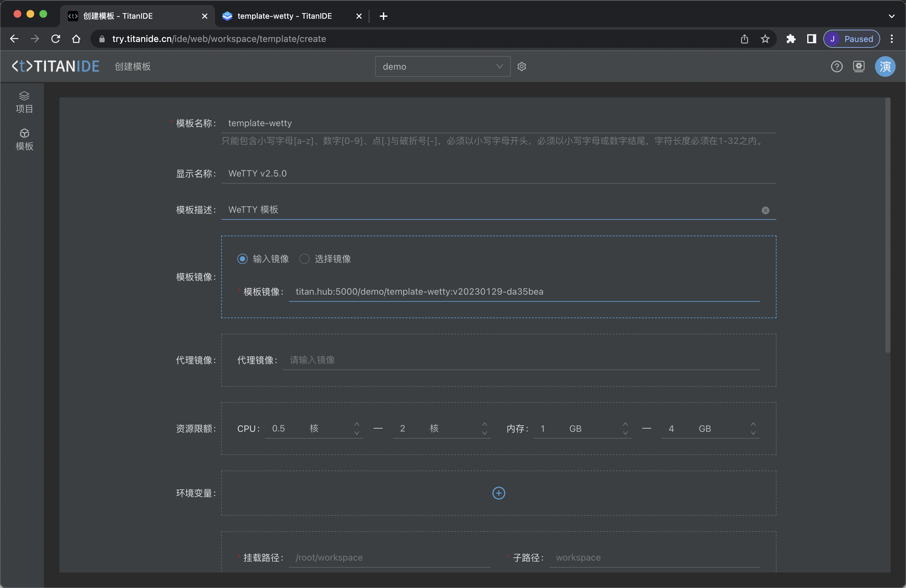Open the help question mark icon
This screenshot has height=588, width=906.
click(836, 66)
